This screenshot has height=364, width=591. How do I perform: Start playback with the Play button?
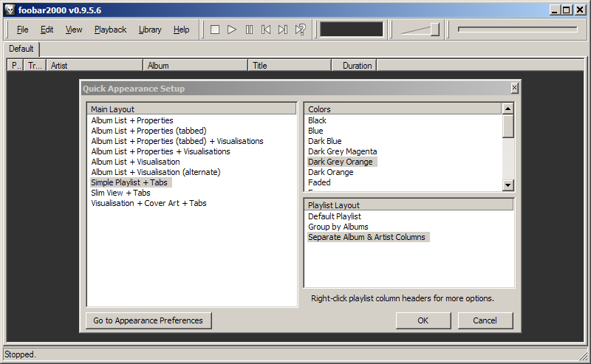click(x=232, y=30)
